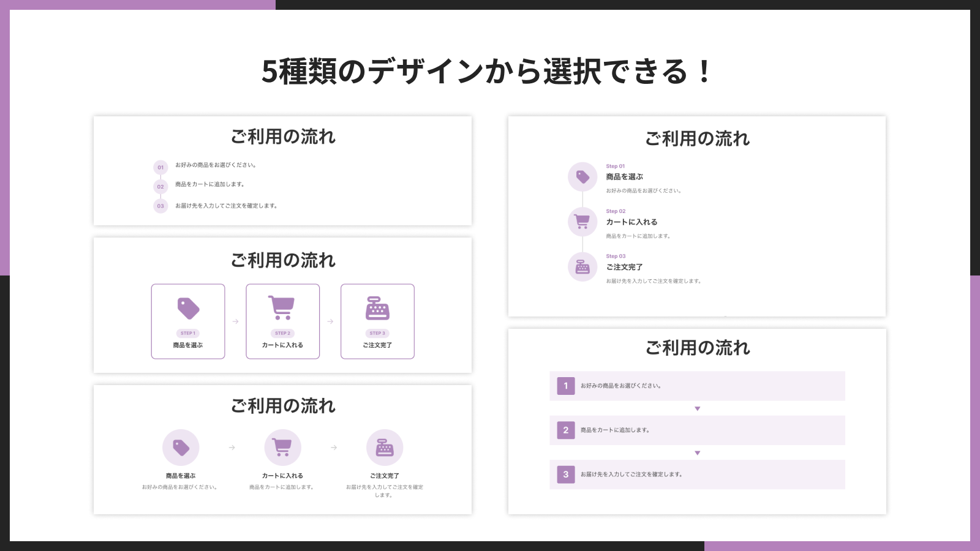Click the down triangle between rows 2 and 3

pos(697,453)
